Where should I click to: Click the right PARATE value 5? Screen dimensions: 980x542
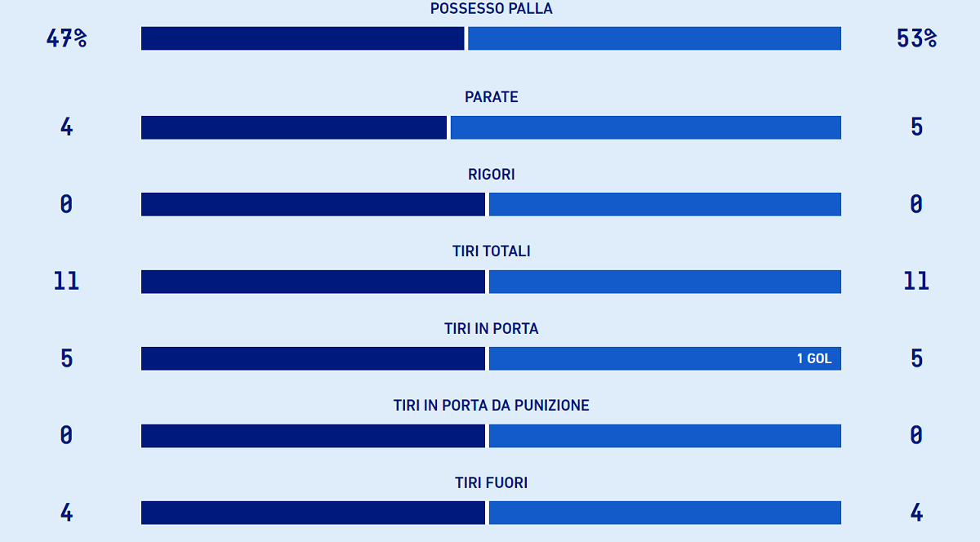916,127
